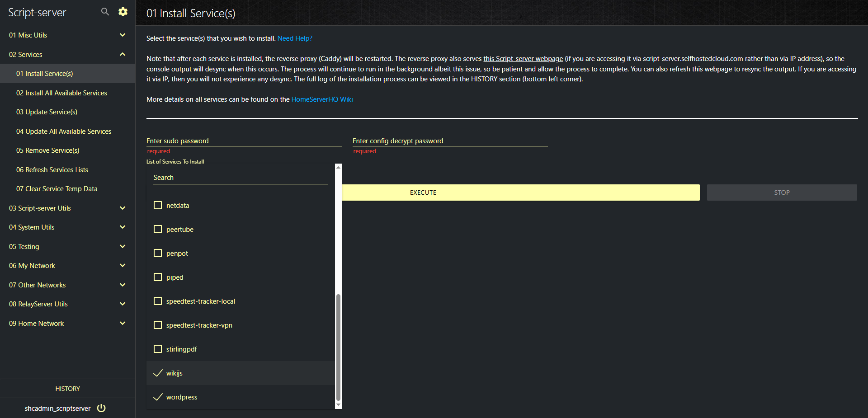The height and width of the screenshot is (418, 868).
Task: Focus the Enter sudo password field
Action: (244, 141)
